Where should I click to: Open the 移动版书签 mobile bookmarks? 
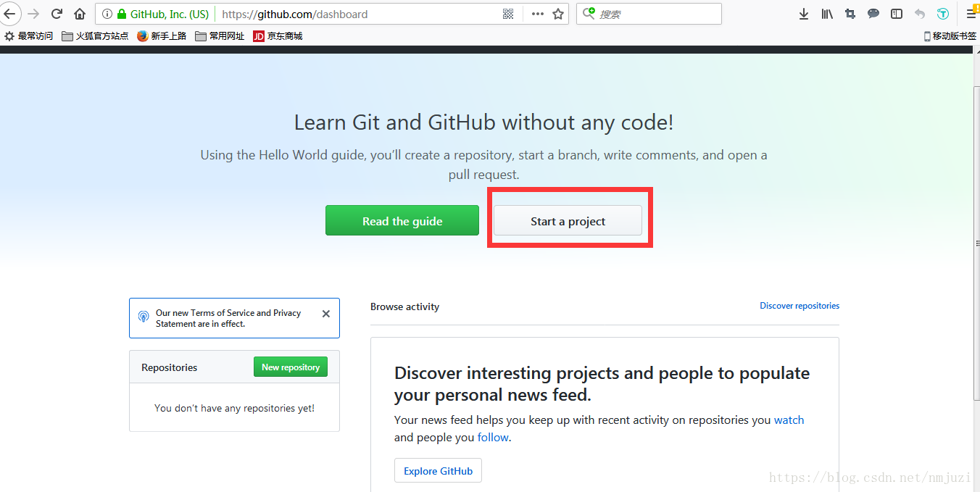tap(950, 36)
